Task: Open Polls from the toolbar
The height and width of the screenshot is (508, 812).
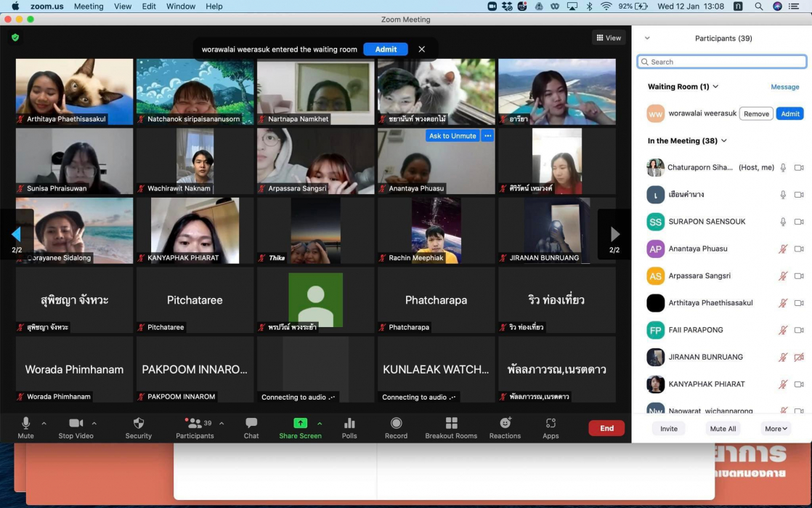Action: (349, 424)
